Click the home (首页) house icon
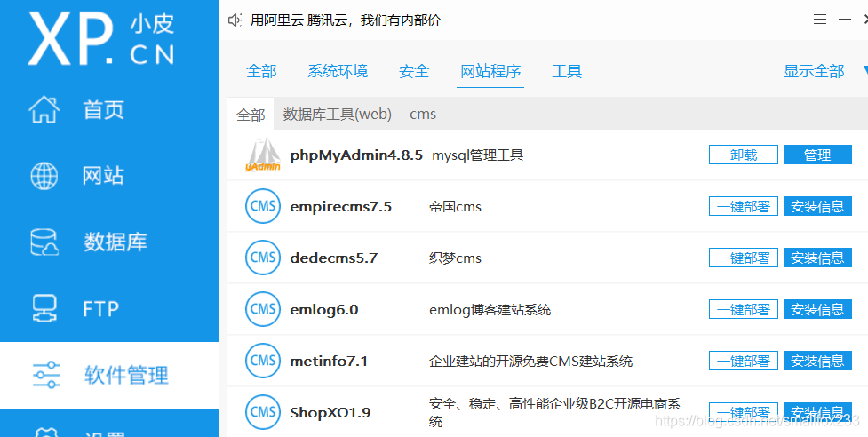 pos(44,109)
